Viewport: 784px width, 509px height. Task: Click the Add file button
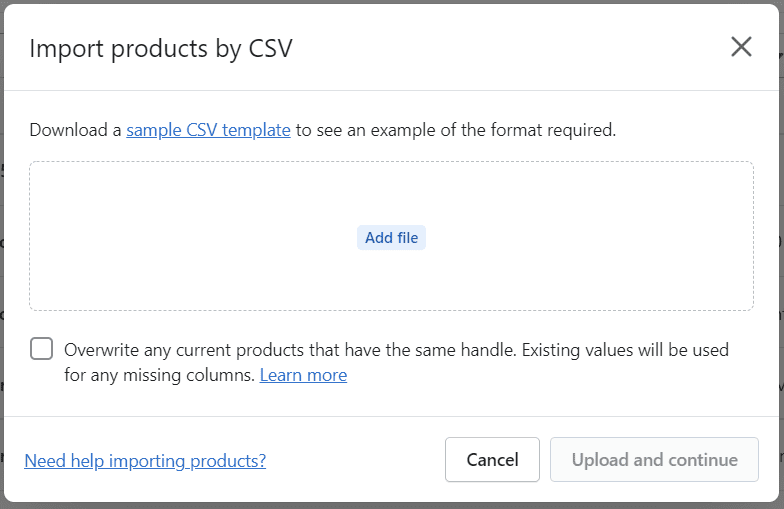[x=392, y=238]
